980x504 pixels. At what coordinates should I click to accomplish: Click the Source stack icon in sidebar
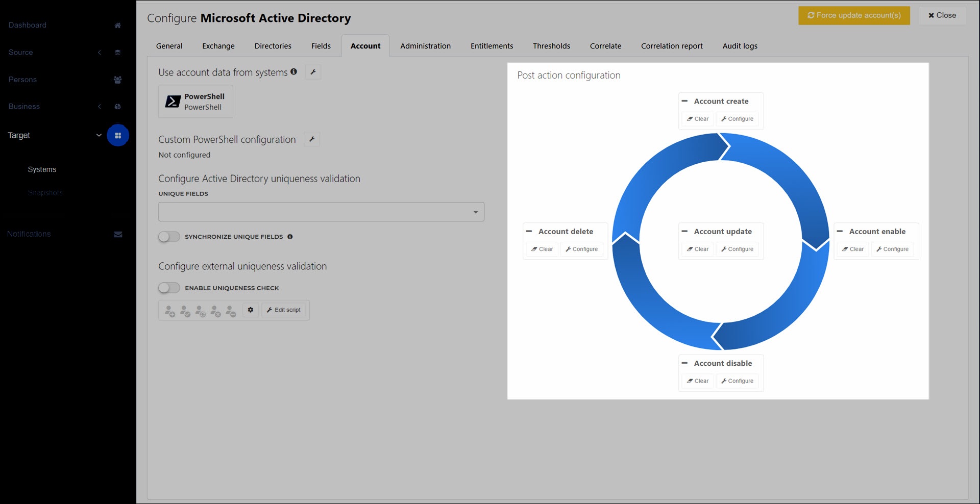pyautogui.click(x=117, y=53)
